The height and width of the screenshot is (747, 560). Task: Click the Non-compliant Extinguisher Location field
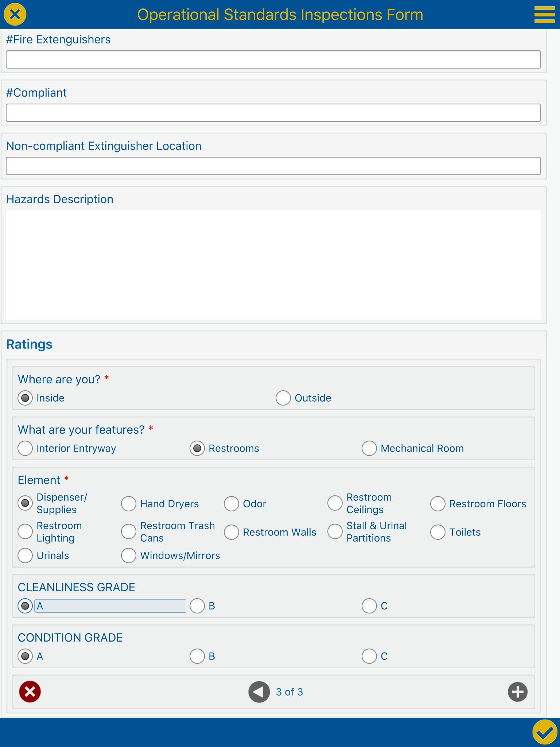pos(273,166)
